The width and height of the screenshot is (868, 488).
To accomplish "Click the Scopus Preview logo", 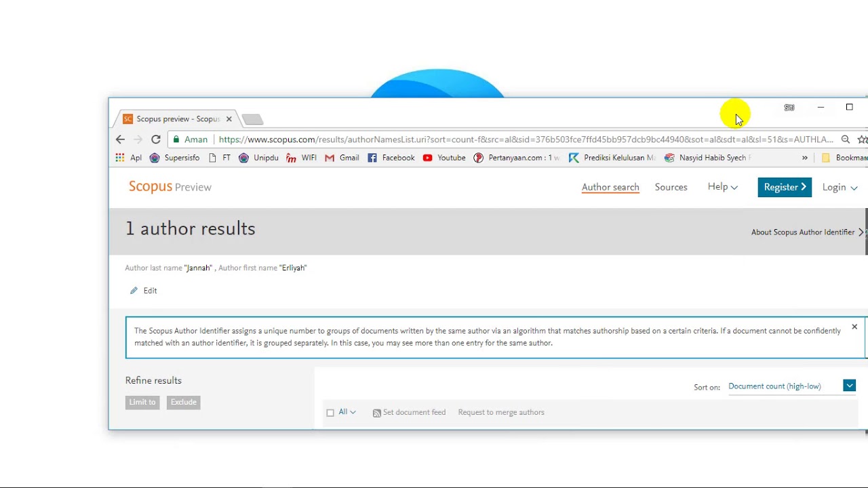I will 170,186.
